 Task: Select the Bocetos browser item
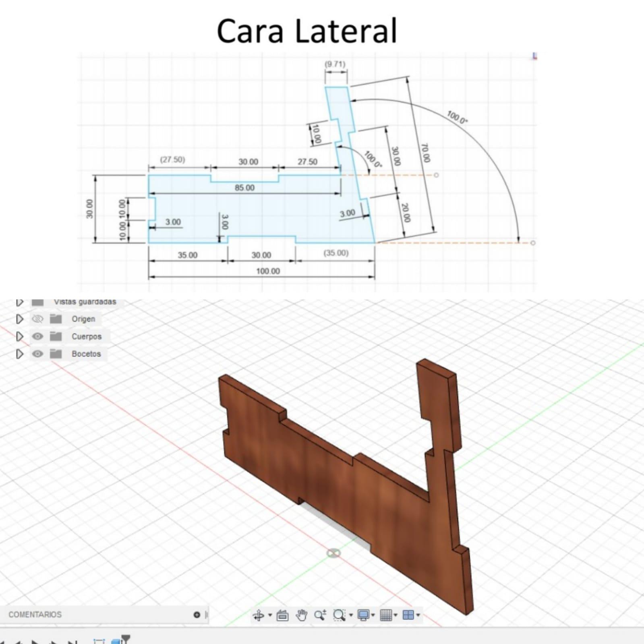[x=86, y=354]
